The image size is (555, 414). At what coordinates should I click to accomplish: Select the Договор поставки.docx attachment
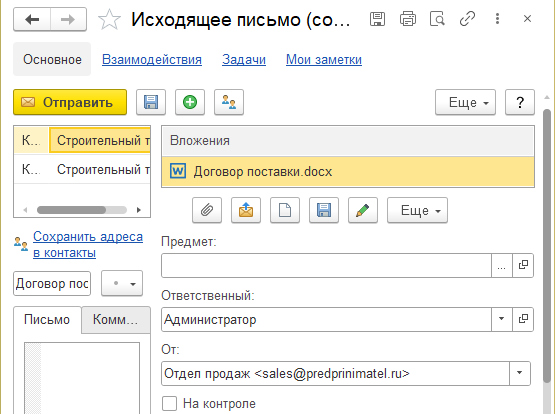coord(348,172)
